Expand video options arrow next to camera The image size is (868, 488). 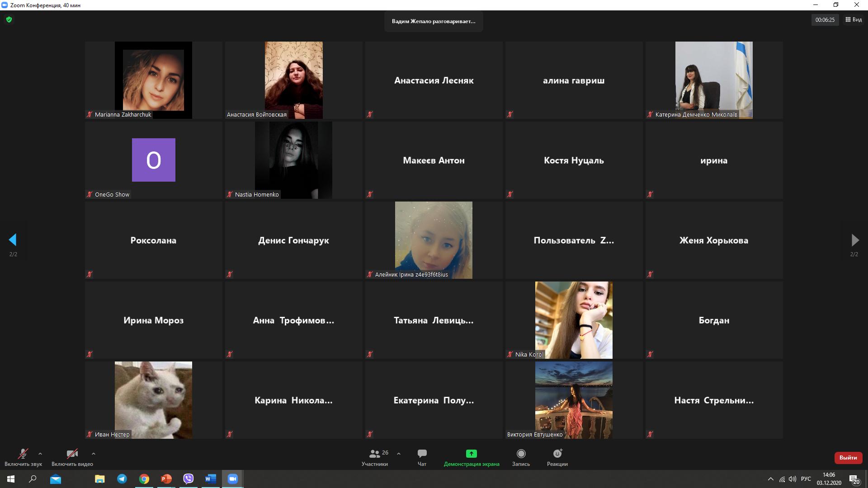click(93, 454)
